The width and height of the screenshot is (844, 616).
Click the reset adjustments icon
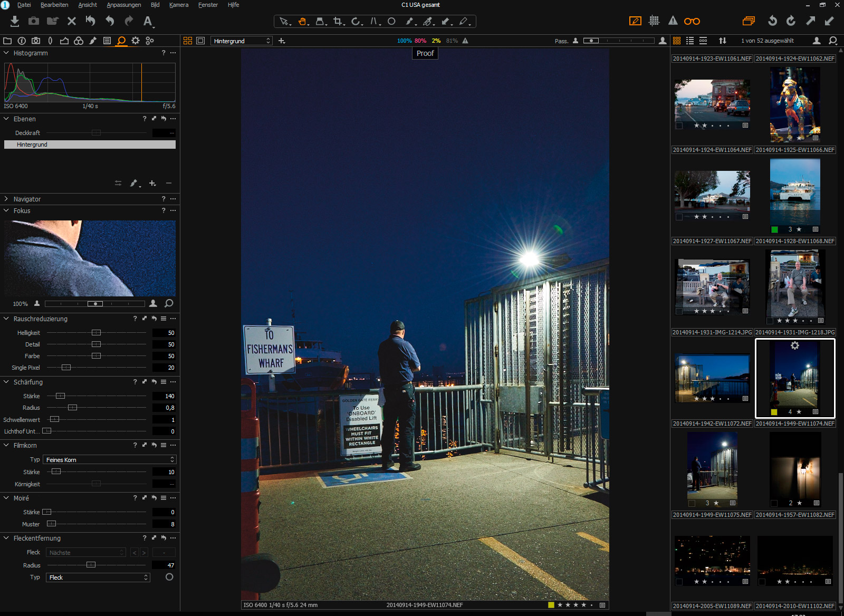point(91,21)
